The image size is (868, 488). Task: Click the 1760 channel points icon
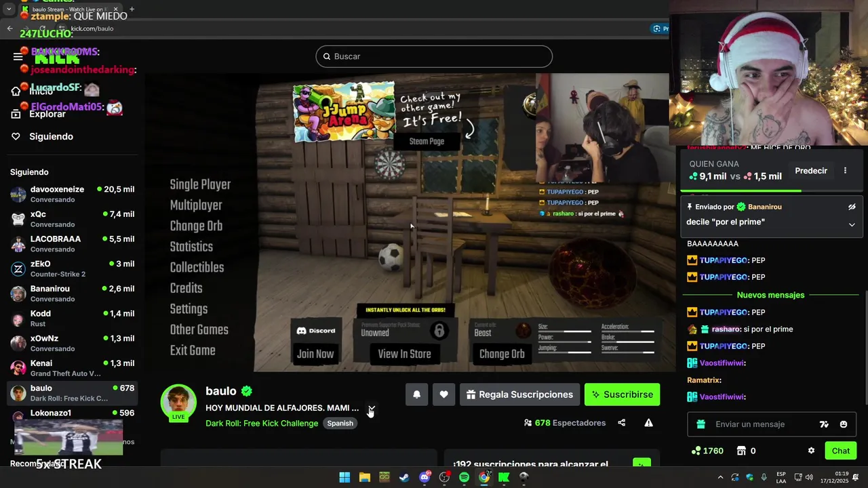696,451
